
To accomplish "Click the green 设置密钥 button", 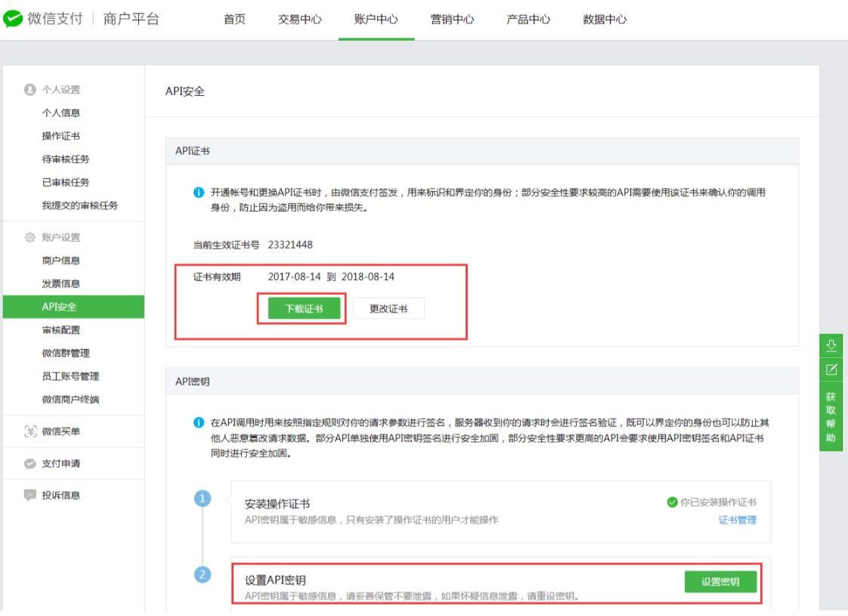I will [x=720, y=582].
